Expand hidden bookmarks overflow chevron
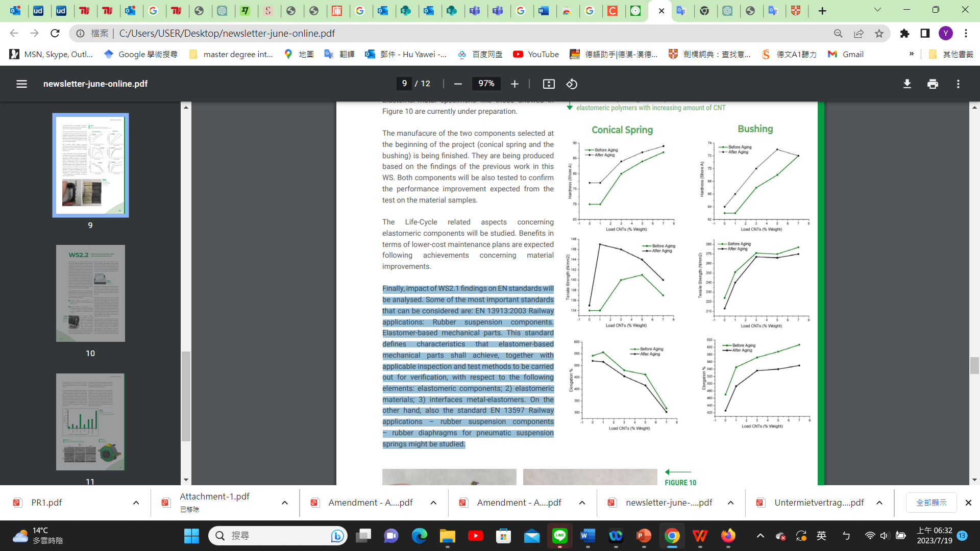This screenshot has width=980, height=551. pos(912,54)
